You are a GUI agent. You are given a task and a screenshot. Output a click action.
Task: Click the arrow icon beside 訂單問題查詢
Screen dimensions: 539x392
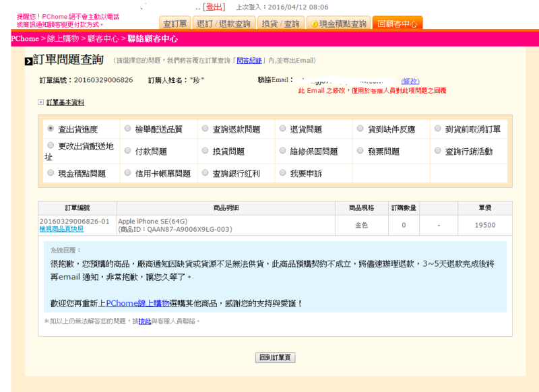(28, 61)
